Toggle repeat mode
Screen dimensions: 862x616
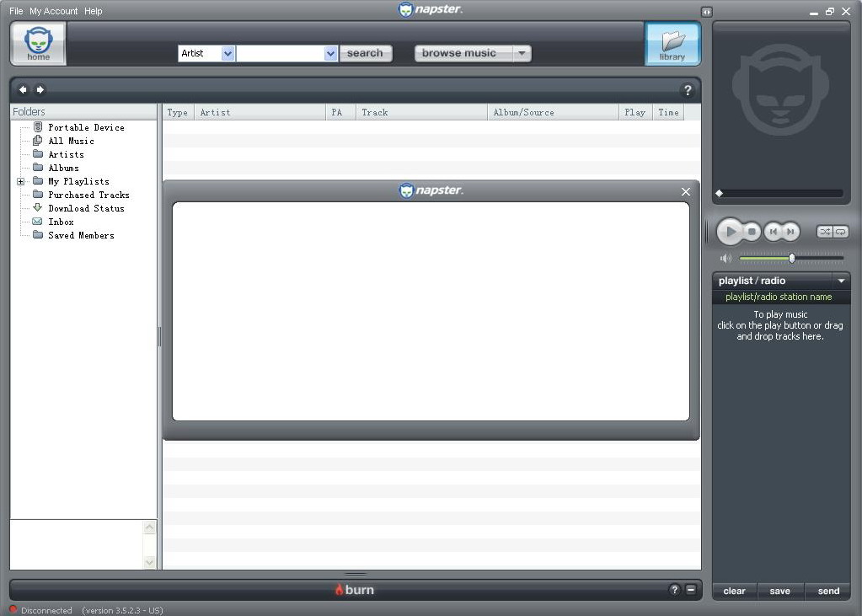tap(841, 232)
